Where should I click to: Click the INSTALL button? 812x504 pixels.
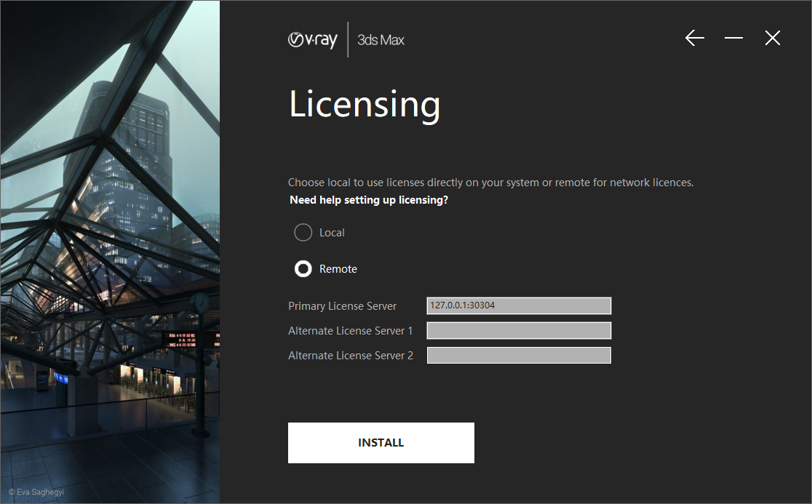click(381, 443)
